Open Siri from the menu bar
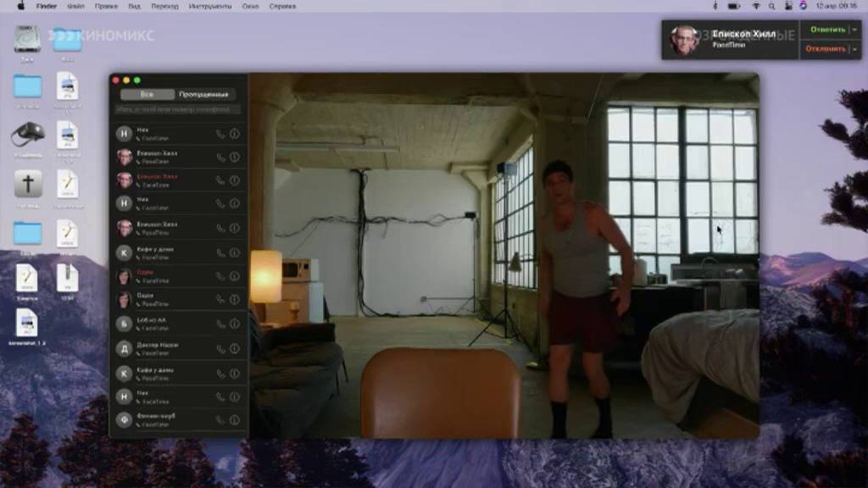Screen dimensions: 868x488 [804, 6]
